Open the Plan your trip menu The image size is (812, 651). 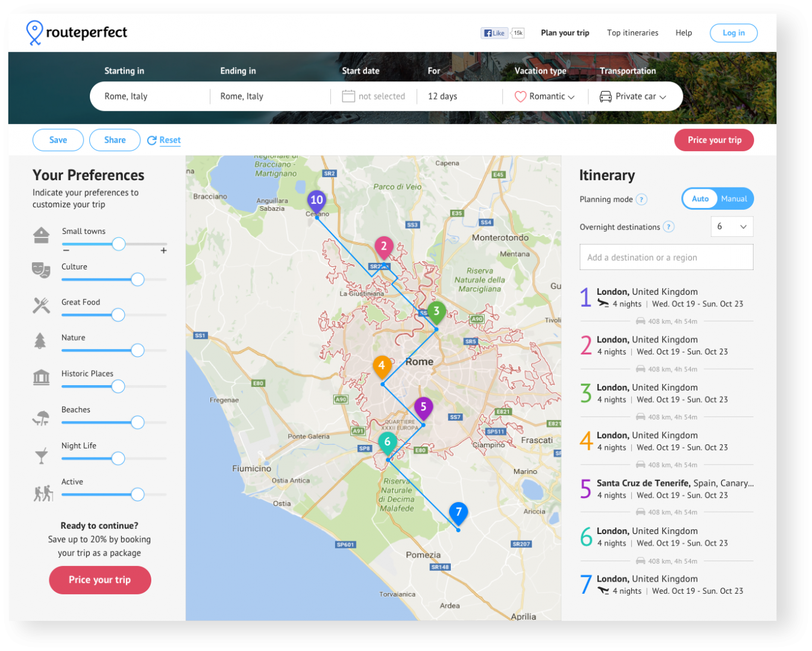click(565, 33)
